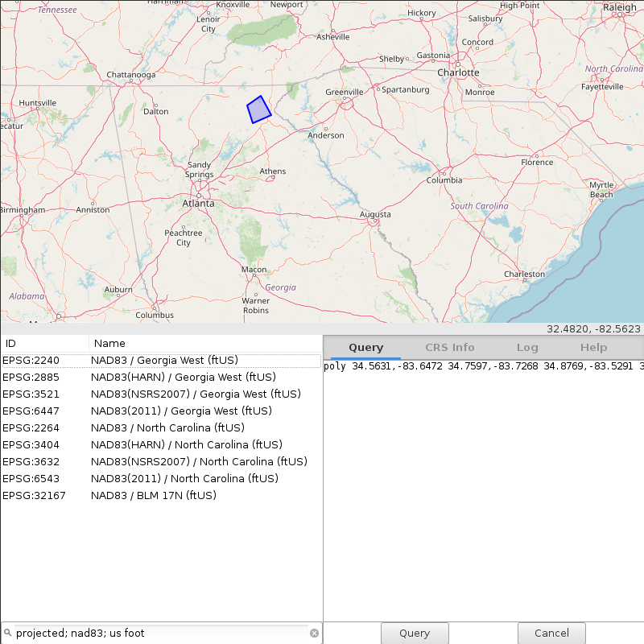The height and width of the screenshot is (644, 644).
Task: Click in the projected; nad83 filter field
Action: (x=161, y=633)
